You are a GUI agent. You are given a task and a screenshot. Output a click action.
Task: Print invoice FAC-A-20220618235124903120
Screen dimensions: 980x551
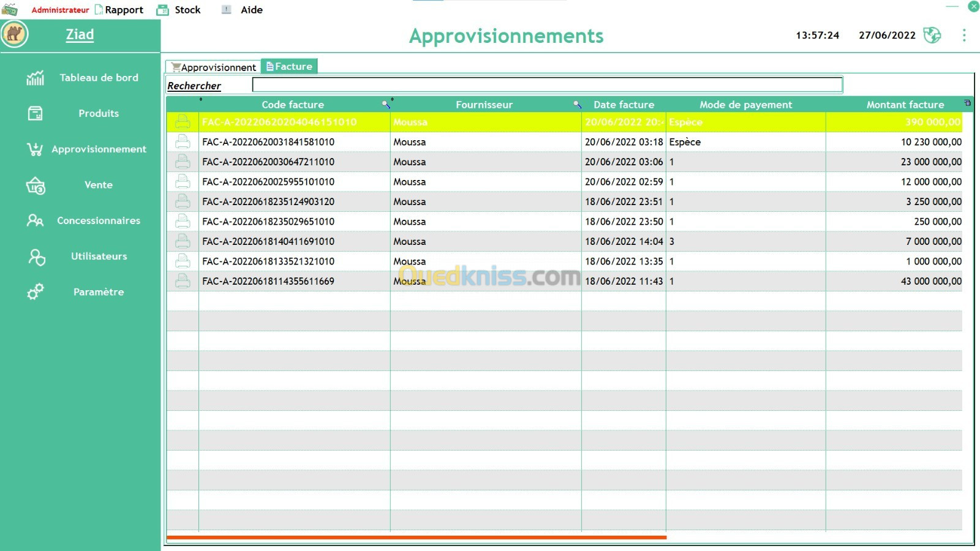(x=183, y=201)
